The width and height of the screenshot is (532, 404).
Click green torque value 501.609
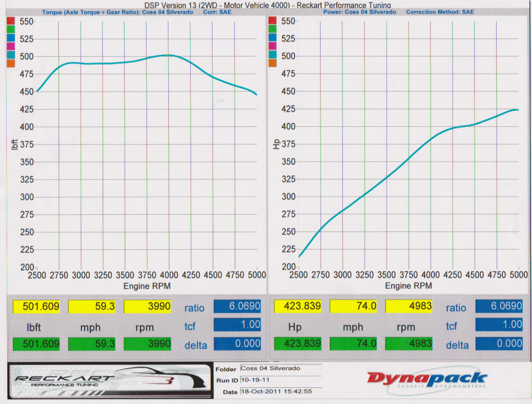click(x=36, y=344)
